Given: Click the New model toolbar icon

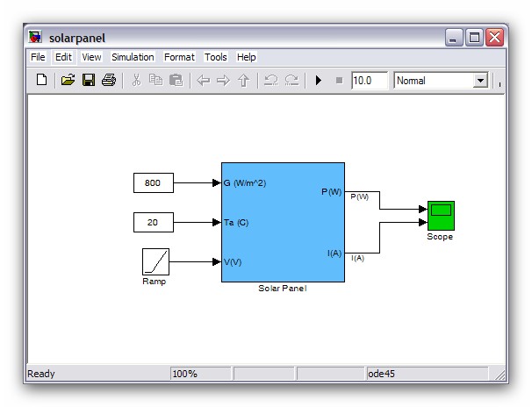Looking at the screenshot, I should (41, 81).
